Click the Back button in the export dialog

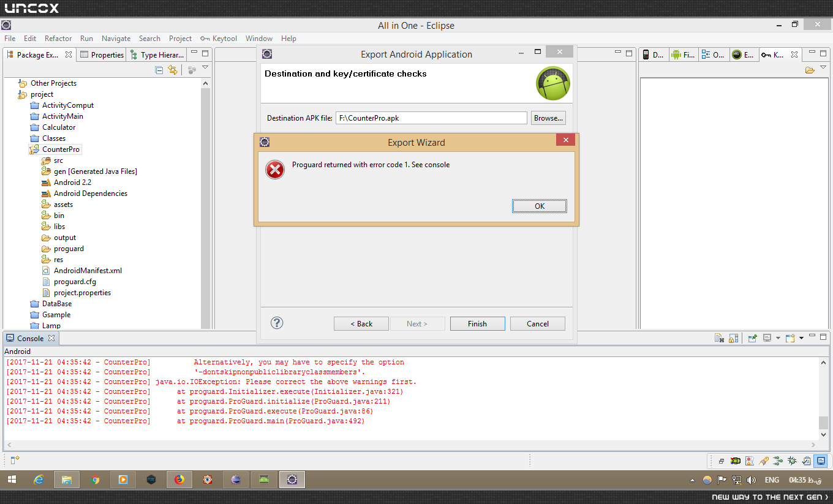(361, 323)
